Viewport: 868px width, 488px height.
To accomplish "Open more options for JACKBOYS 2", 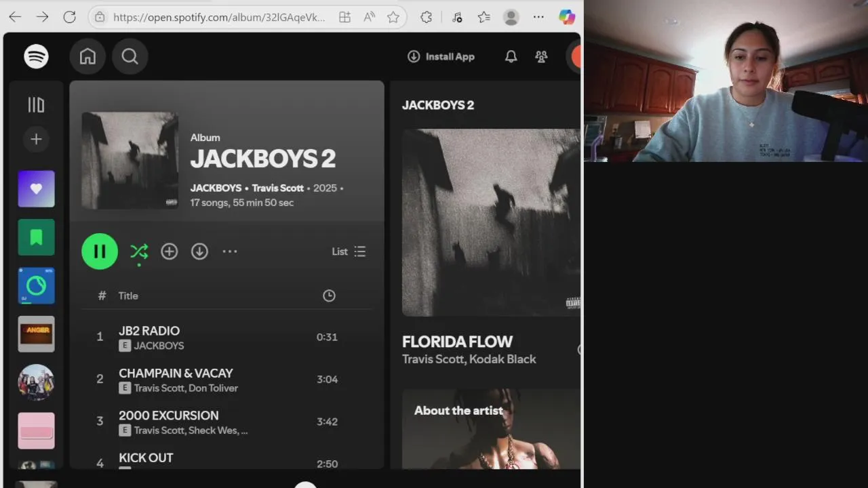I will coord(230,251).
